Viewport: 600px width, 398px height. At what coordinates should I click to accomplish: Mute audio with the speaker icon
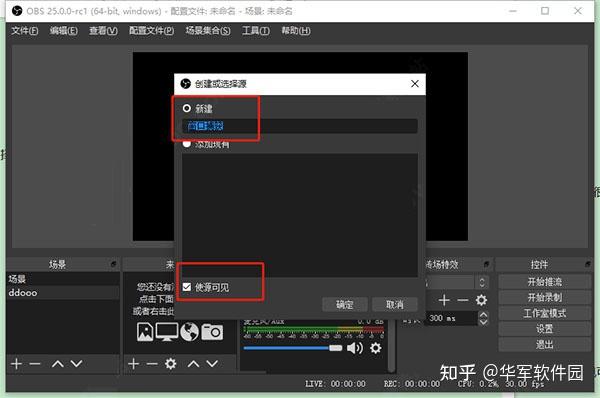click(355, 348)
